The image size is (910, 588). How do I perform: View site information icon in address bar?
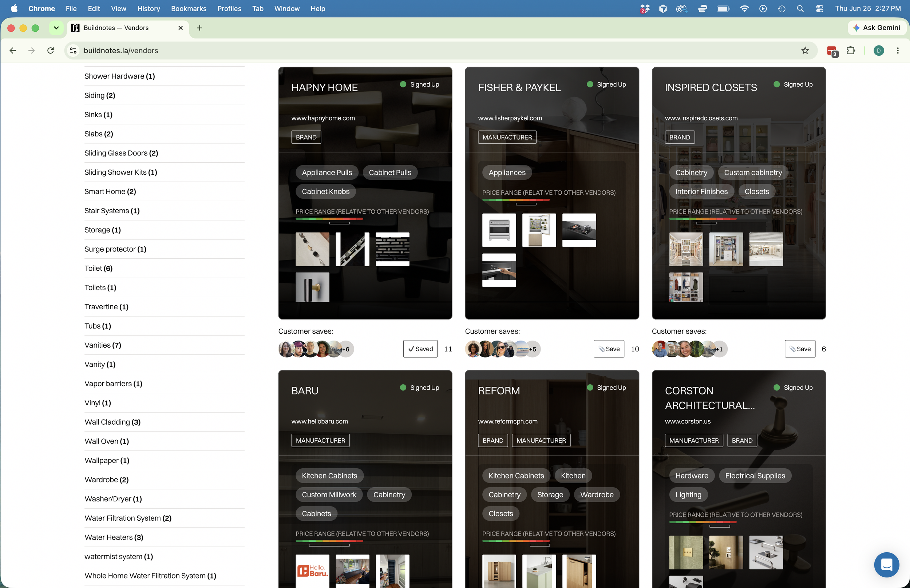tap(73, 51)
